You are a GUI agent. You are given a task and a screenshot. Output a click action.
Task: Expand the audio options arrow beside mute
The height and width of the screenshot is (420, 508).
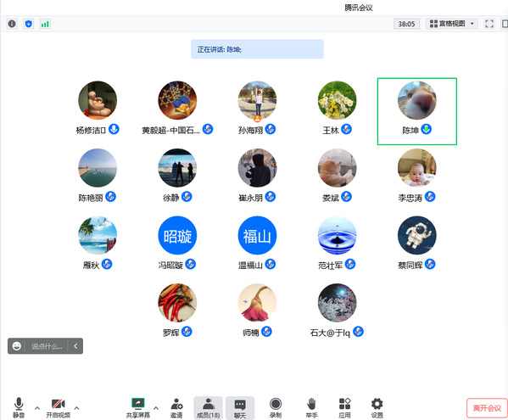37,408
